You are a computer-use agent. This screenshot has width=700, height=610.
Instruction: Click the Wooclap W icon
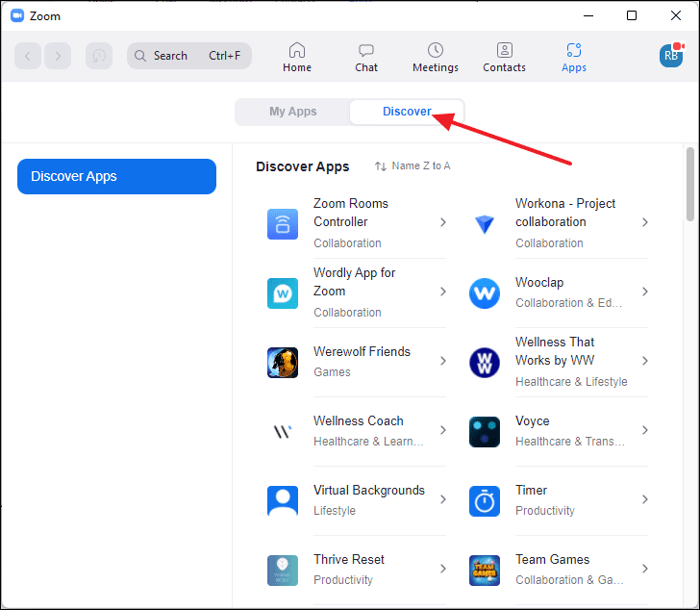[485, 293]
